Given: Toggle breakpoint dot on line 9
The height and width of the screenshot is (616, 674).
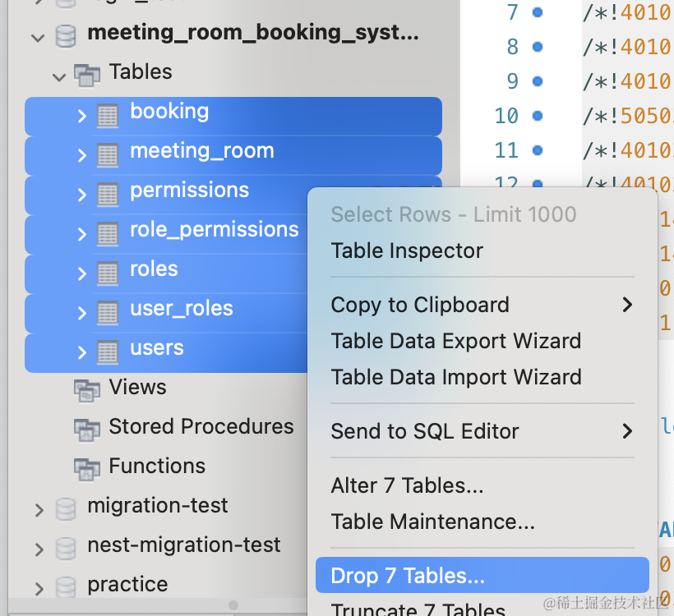Looking at the screenshot, I should 538,81.
